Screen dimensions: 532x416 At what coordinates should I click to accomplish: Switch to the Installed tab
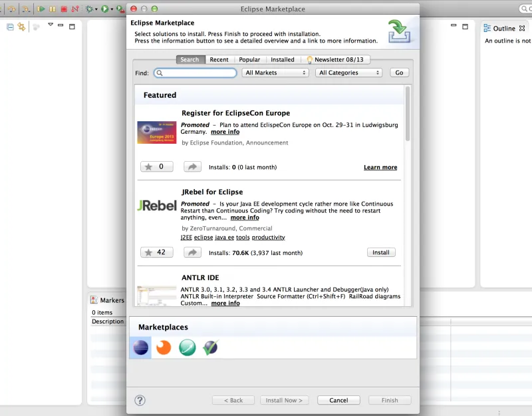point(282,59)
